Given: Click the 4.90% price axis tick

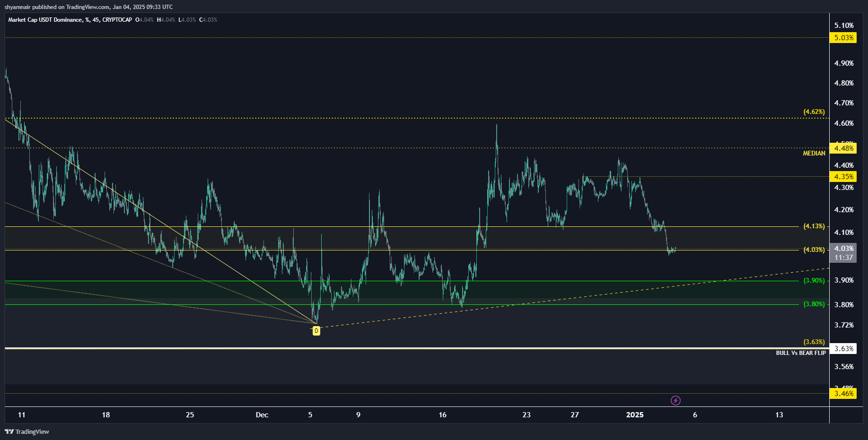Looking at the screenshot, I should pyautogui.click(x=844, y=63).
